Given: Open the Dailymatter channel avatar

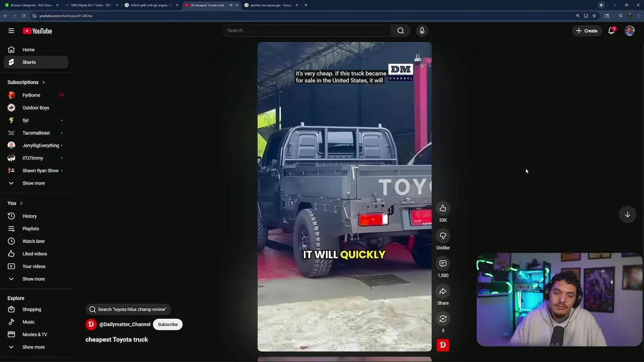Looking at the screenshot, I should 91,324.
